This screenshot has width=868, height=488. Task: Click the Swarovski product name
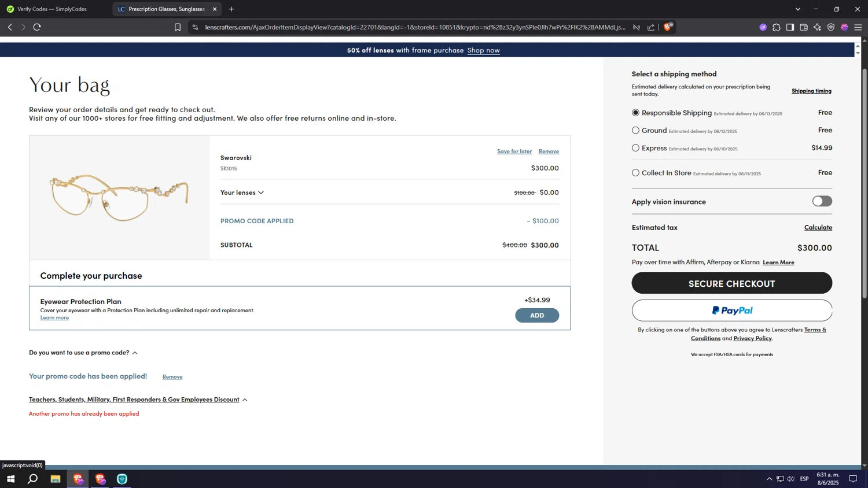click(x=236, y=158)
